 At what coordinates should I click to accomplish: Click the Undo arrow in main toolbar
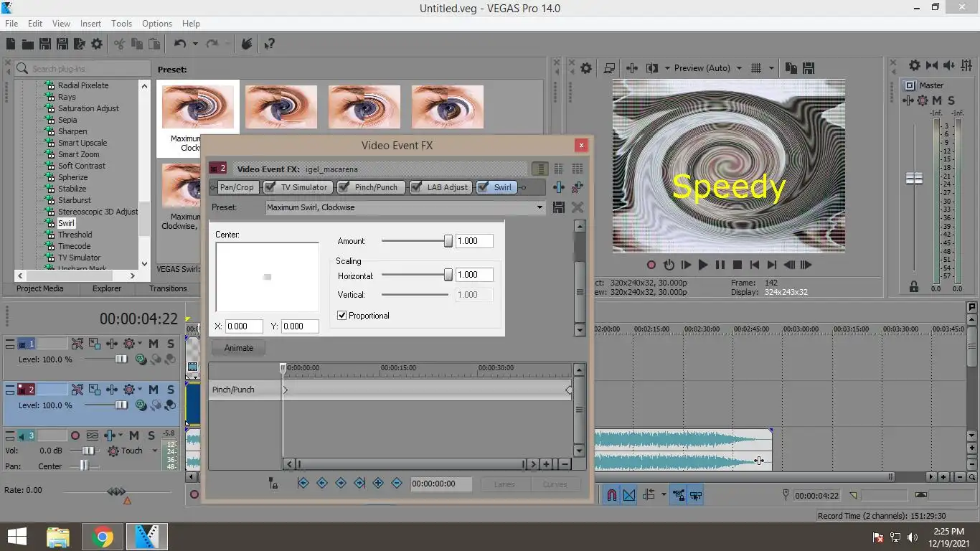click(x=180, y=44)
